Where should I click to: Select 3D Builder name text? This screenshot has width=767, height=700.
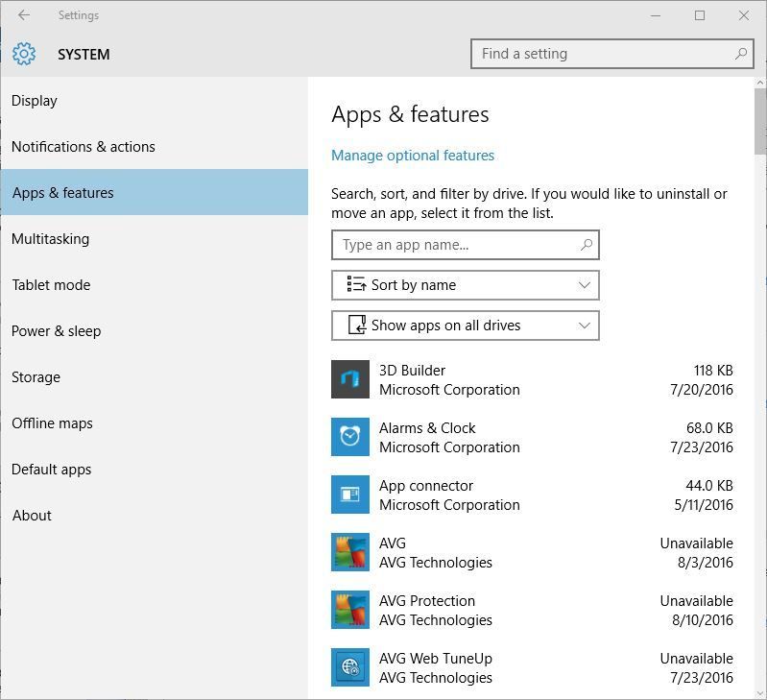412,371
